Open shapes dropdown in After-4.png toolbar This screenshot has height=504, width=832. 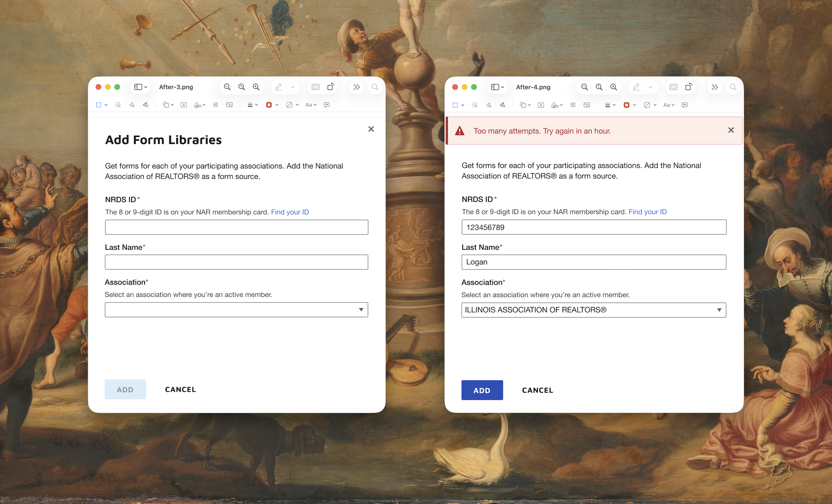pyautogui.click(x=525, y=105)
